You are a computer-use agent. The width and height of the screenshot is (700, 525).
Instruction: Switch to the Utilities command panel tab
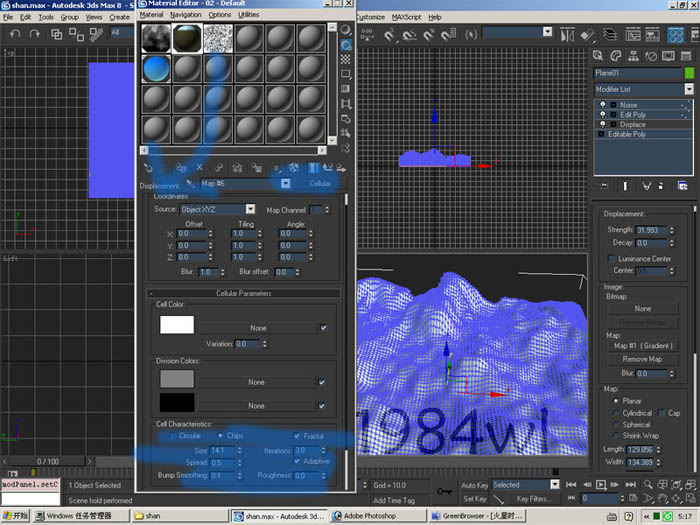(x=686, y=56)
